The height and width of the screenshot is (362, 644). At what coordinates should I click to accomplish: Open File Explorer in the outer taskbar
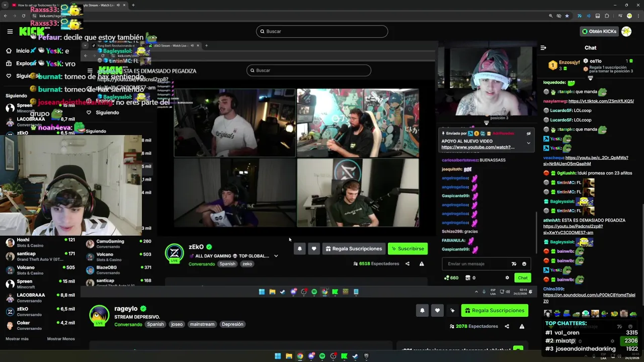coord(289,356)
